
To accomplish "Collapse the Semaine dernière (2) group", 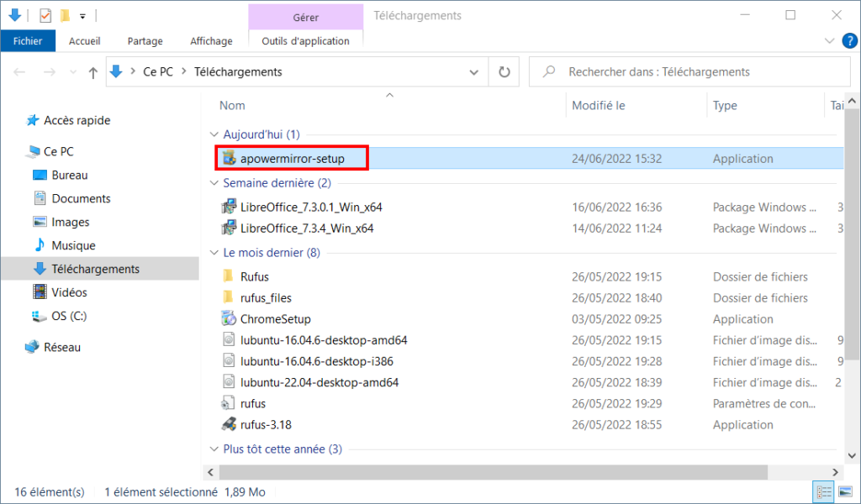I will click(x=214, y=182).
